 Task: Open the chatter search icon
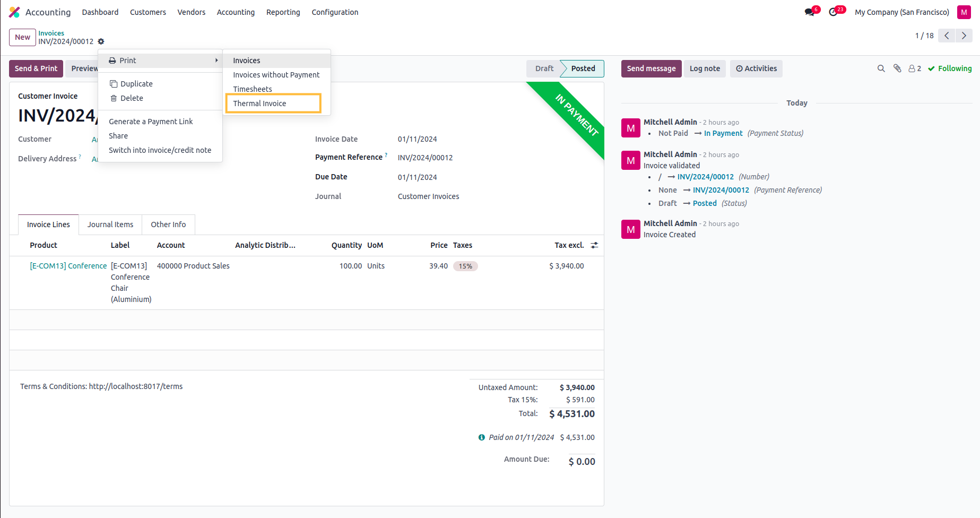[x=881, y=68]
